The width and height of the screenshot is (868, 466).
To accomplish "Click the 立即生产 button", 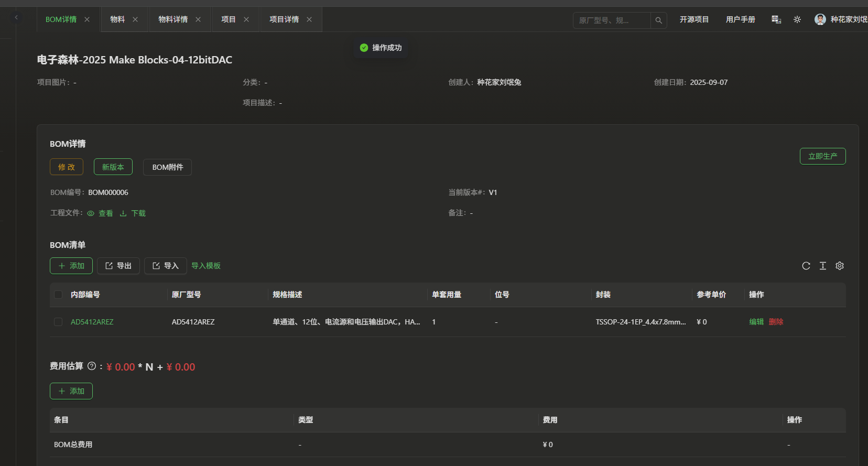I will (822, 156).
